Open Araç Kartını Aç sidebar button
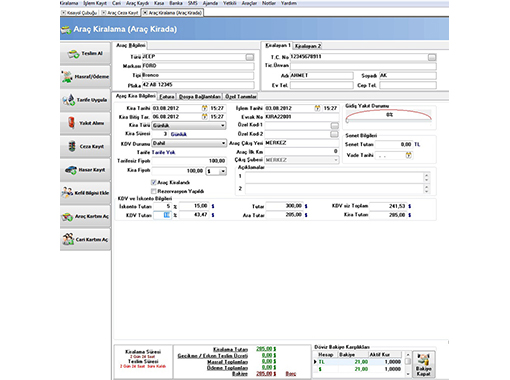The image size is (510, 380). 85,216
